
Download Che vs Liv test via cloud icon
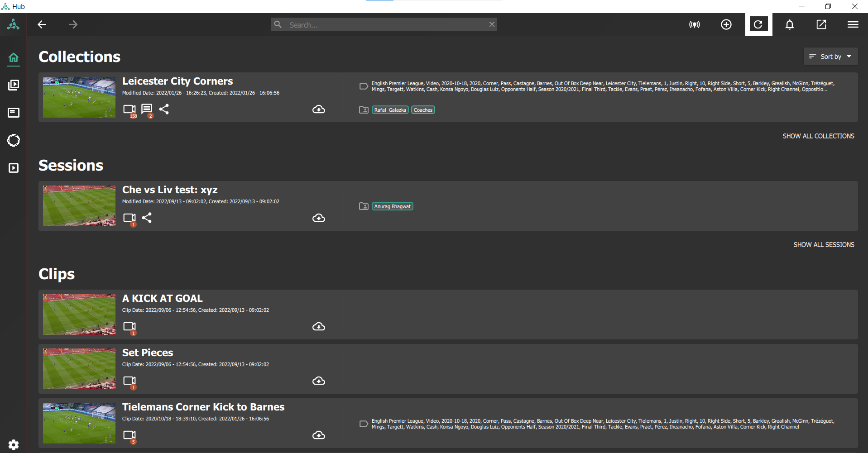pyautogui.click(x=319, y=218)
